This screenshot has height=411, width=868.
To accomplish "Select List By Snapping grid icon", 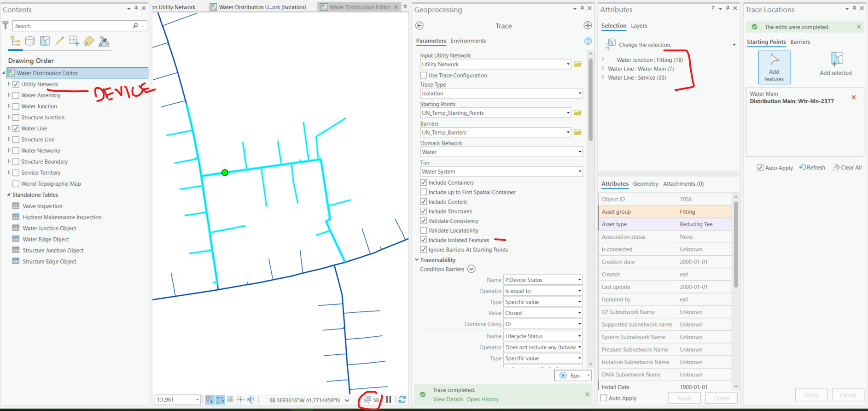I will point(74,41).
